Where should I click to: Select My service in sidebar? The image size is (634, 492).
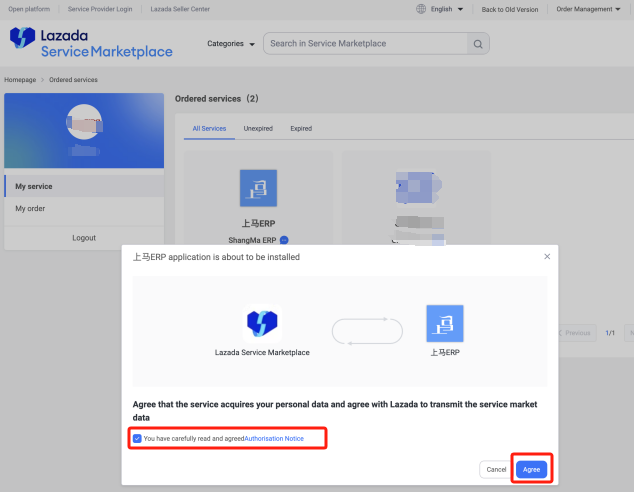point(84,186)
